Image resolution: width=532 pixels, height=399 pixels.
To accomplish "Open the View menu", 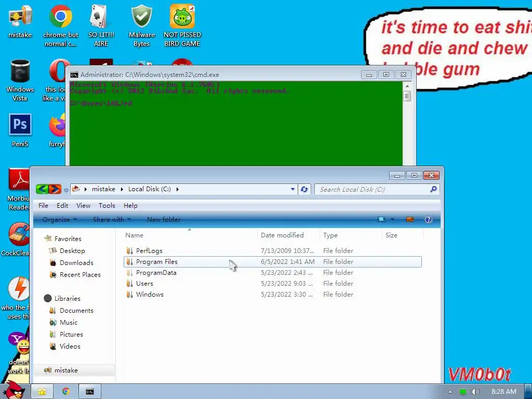I will click(83, 206).
